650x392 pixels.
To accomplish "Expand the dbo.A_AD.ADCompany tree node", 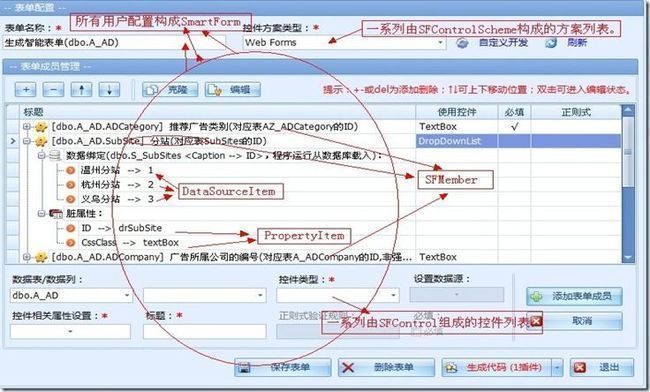I will [x=27, y=257].
